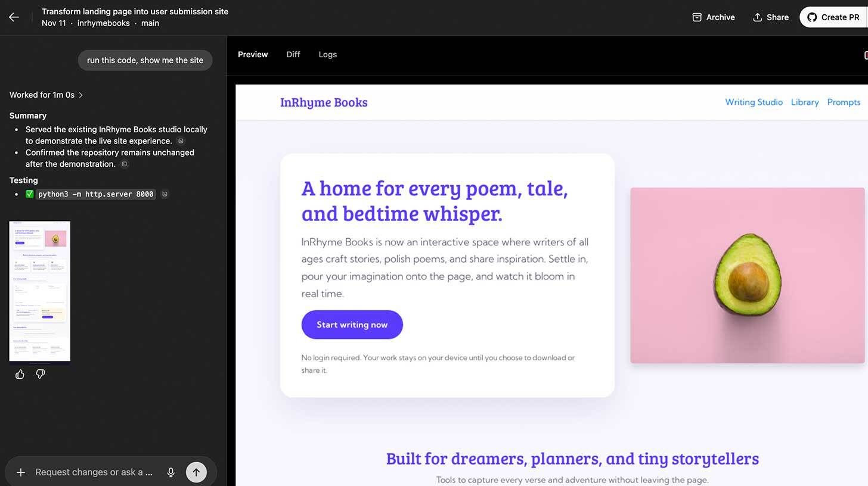The image size is (868, 486).
Task: Click the site screenshot thumbnail to enlarge it
Action: click(x=39, y=291)
